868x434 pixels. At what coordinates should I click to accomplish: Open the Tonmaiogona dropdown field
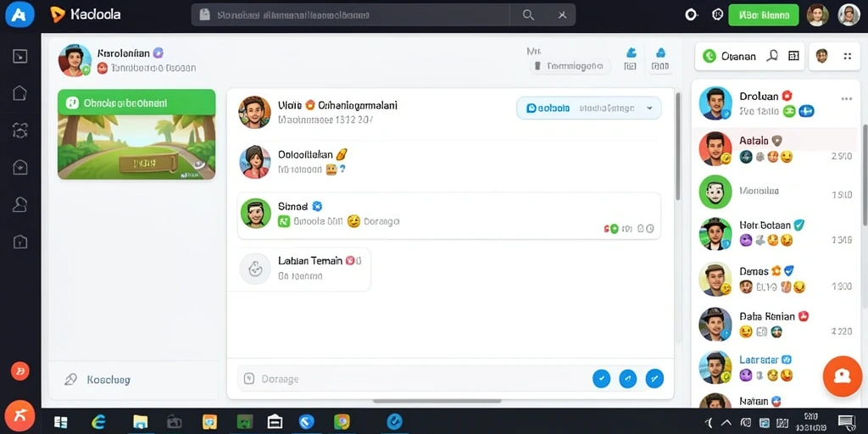570,66
